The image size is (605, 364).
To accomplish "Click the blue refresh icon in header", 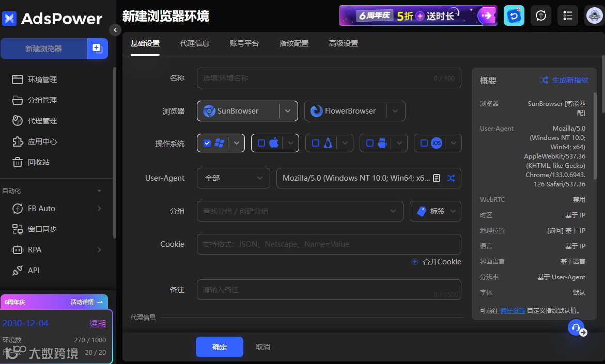I will pyautogui.click(x=514, y=15).
